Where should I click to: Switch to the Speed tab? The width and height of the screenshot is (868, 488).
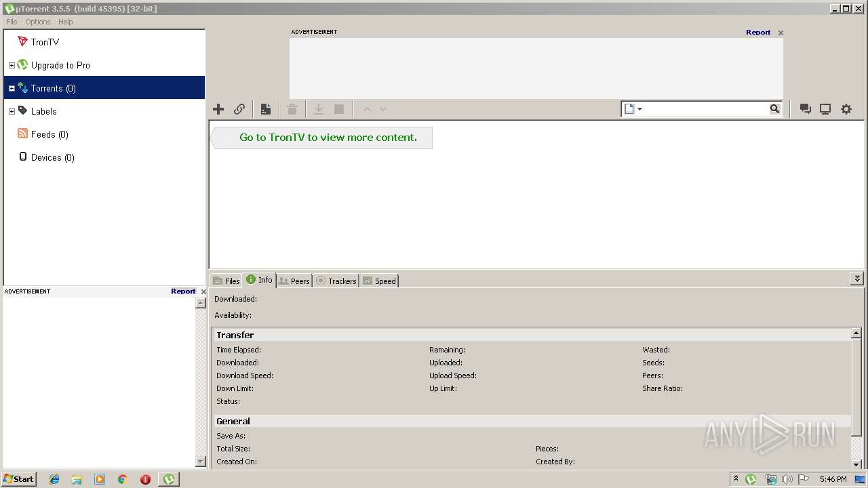click(x=378, y=281)
